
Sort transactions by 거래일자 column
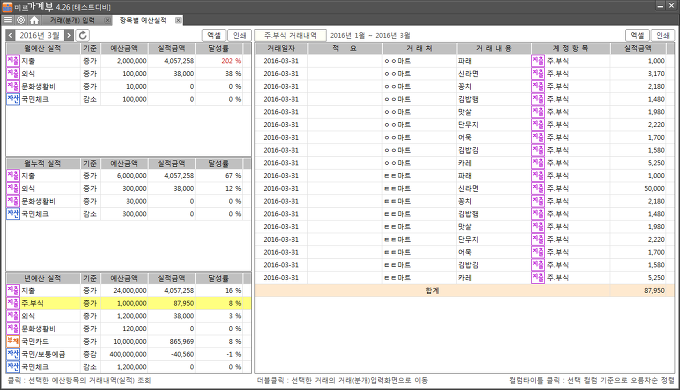point(281,49)
